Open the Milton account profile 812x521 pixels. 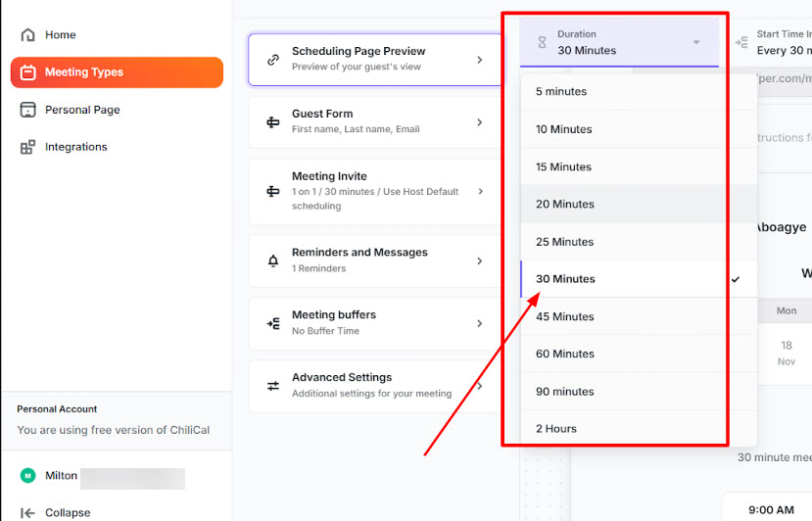61,476
